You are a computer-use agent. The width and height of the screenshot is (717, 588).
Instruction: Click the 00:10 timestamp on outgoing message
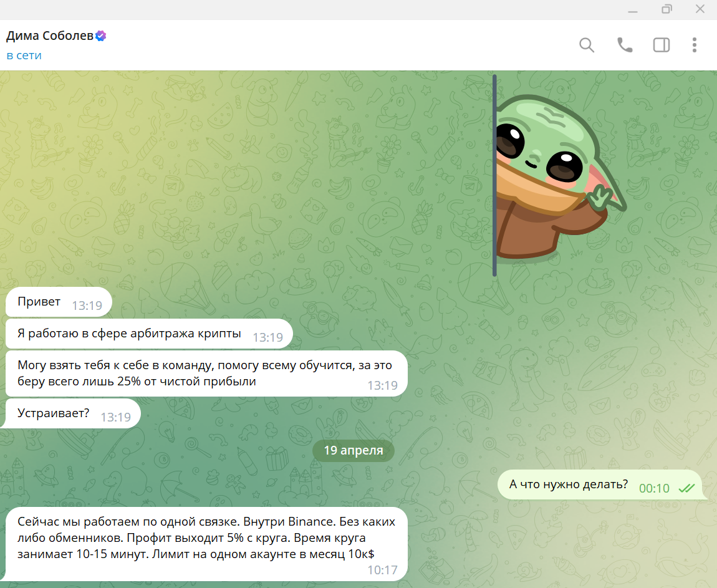pos(654,488)
